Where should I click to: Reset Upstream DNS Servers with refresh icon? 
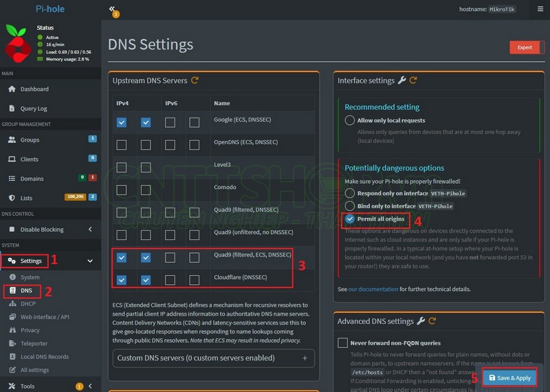[x=195, y=80]
